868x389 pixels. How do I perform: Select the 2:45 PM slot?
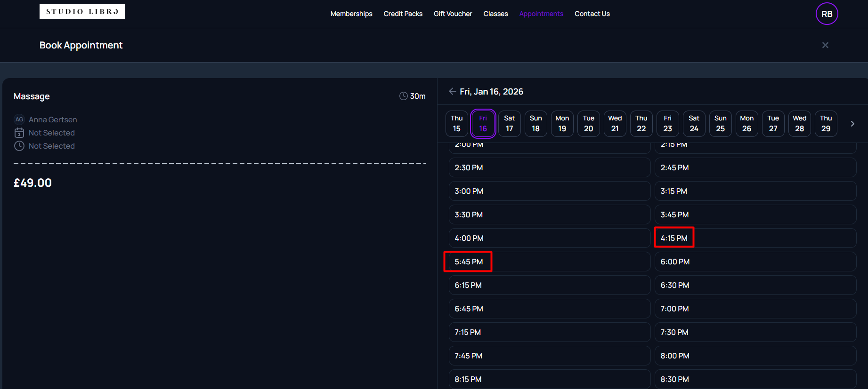click(755, 167)
